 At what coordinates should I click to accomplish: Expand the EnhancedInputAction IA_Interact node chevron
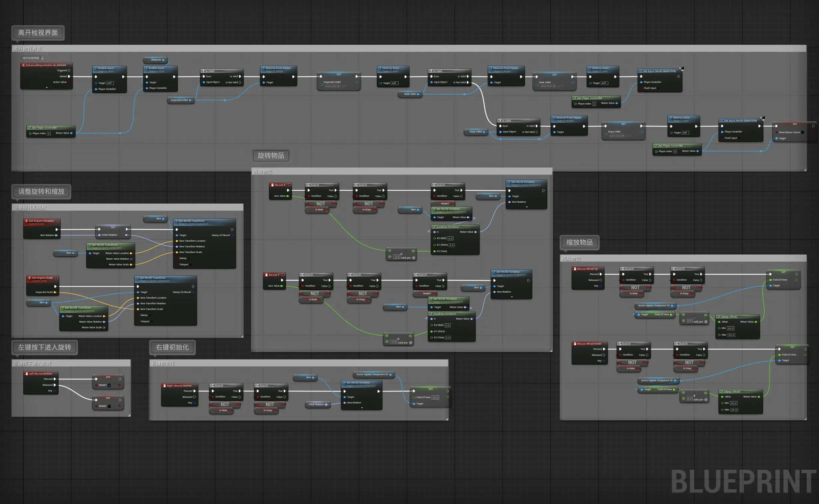coord(47,88)
